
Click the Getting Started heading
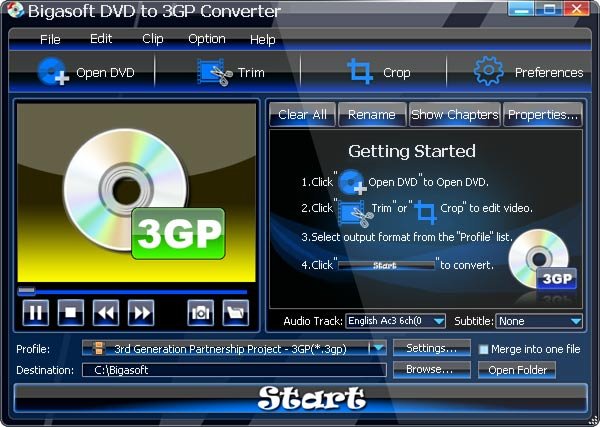[412, 151]
